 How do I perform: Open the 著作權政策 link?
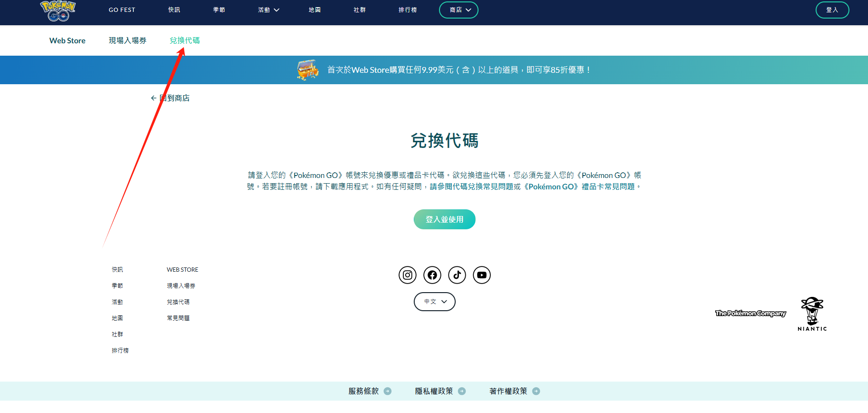509,391
